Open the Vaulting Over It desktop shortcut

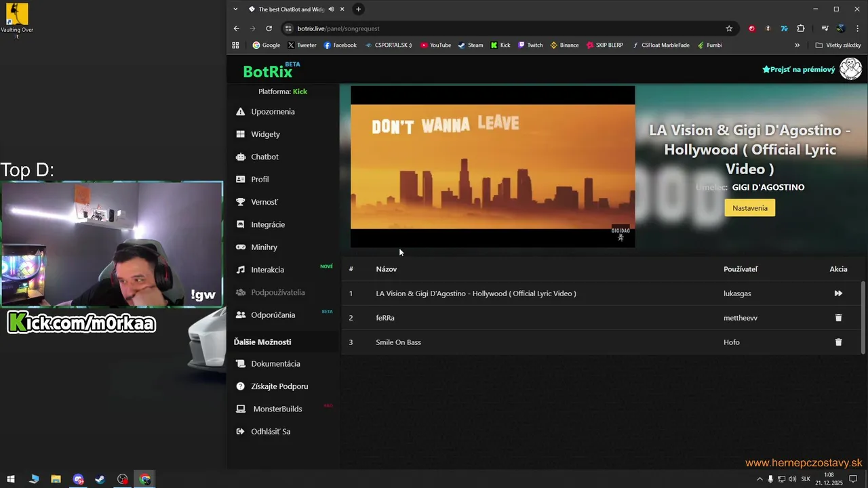17,22
